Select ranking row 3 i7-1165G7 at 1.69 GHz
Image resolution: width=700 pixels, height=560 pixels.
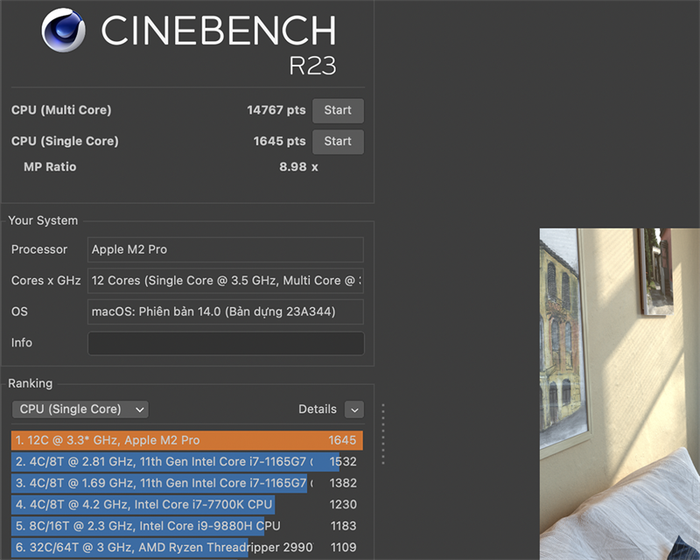pos(187,483)
